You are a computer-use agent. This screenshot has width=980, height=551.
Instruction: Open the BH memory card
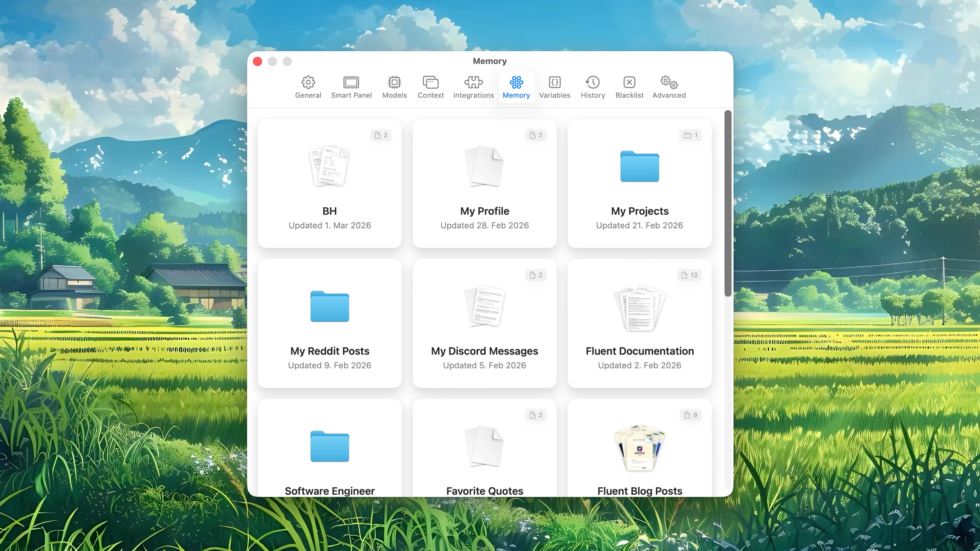[329, 183]
